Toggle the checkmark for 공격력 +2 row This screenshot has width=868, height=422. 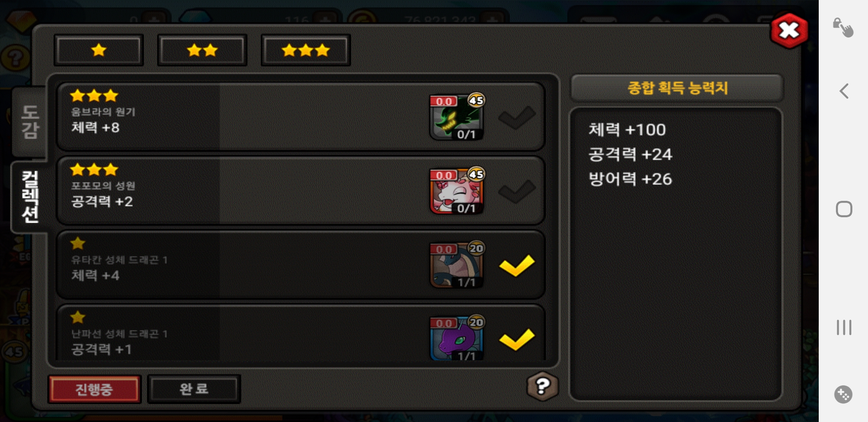(517, 191)
